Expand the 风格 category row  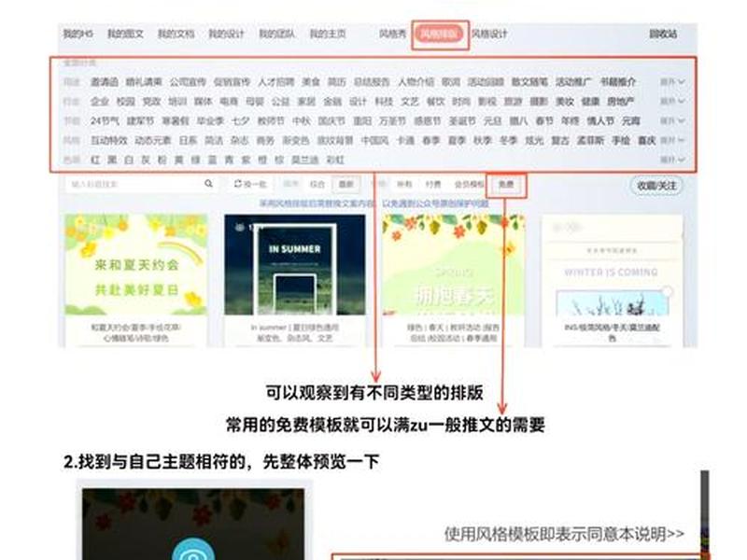tap(672, 140)
